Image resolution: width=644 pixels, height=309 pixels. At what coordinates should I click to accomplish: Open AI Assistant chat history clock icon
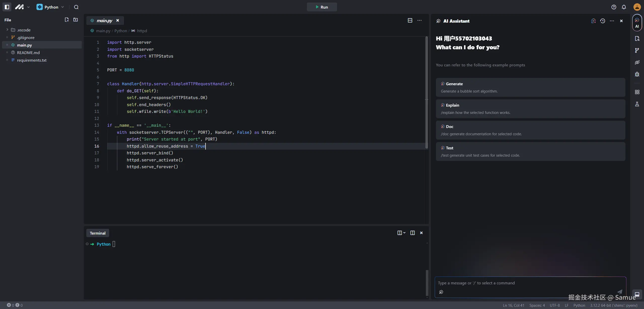(x=602, y=21)
